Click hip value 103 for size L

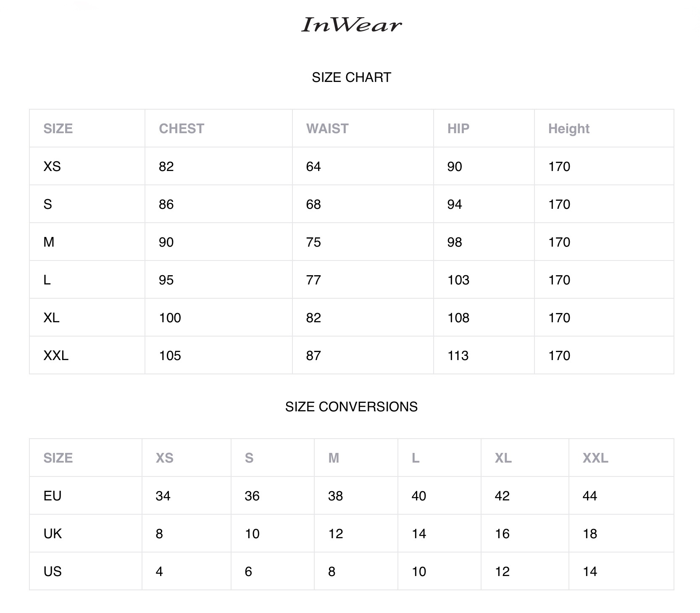pyautogui.click(x=458, y=280)
